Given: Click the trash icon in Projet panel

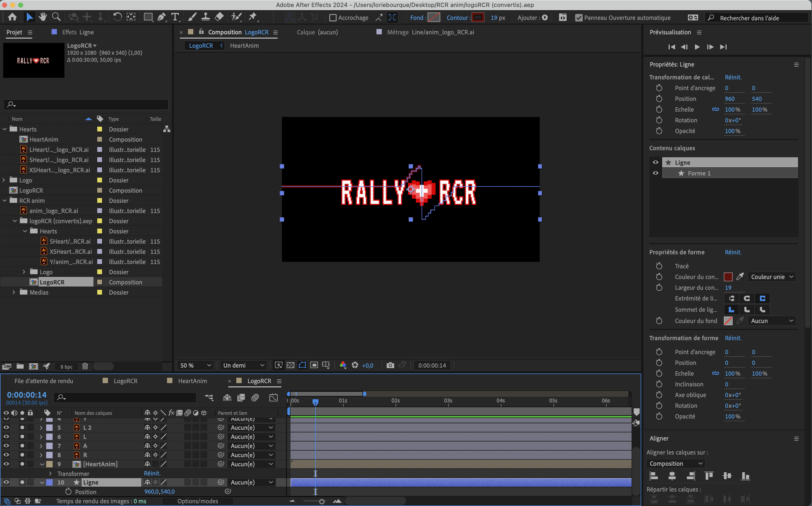Looking at the screenshot, I should pyautogui.click(x=85, y=366).
